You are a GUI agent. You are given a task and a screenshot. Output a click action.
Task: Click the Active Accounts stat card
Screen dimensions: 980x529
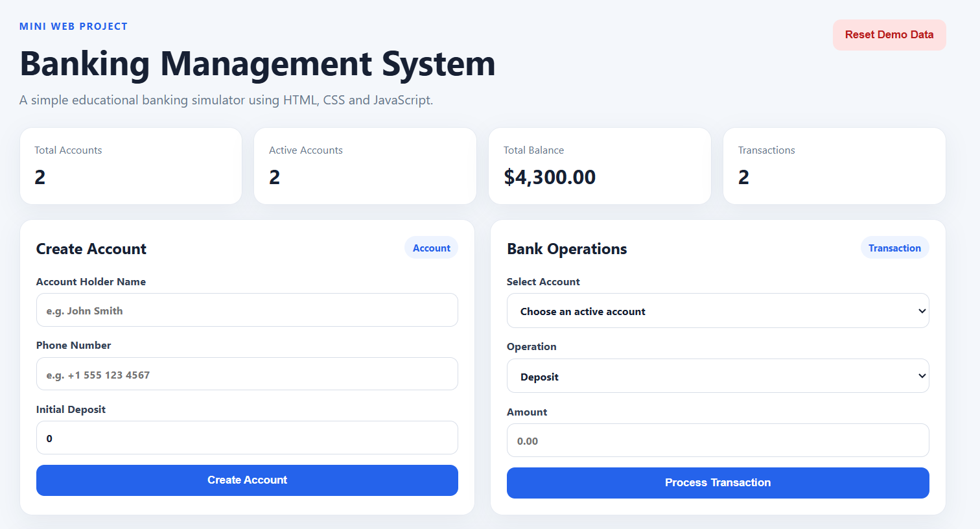(365, 166)
